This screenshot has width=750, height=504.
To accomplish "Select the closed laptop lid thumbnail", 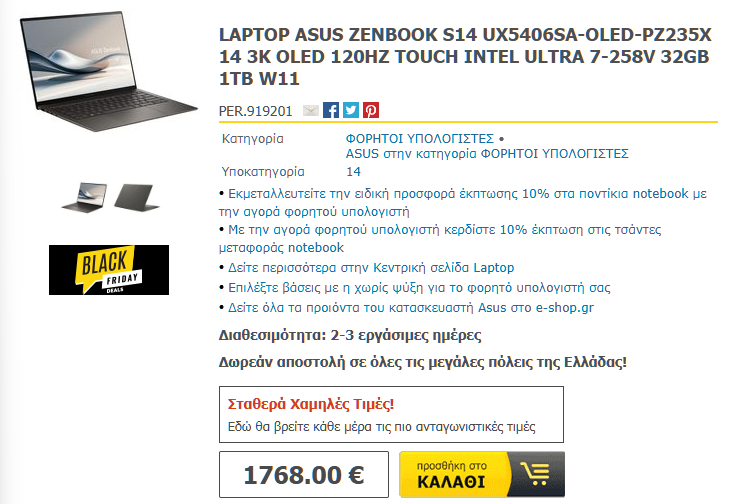I will [136, 197].
